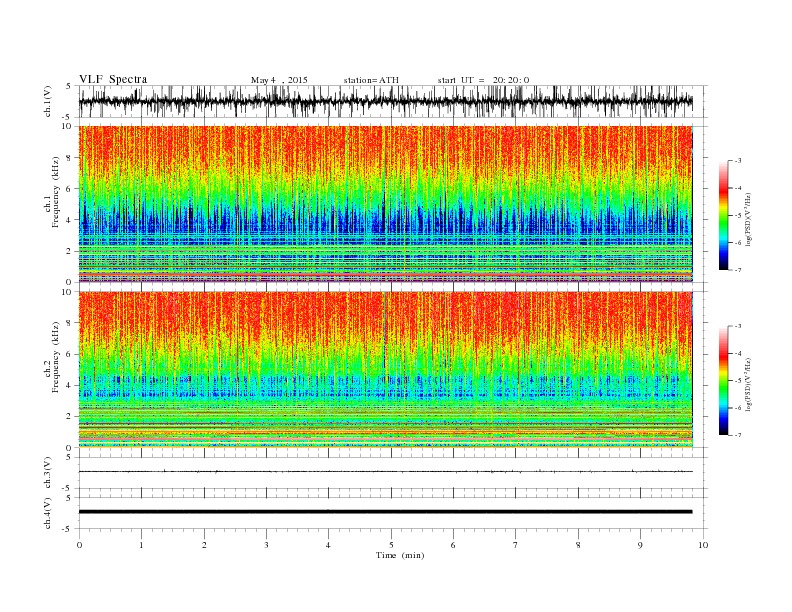Click the '2' kHz tick on ch.2 frequency axis
The width and height of the screenshot is (792, 612).
(70, 417)
